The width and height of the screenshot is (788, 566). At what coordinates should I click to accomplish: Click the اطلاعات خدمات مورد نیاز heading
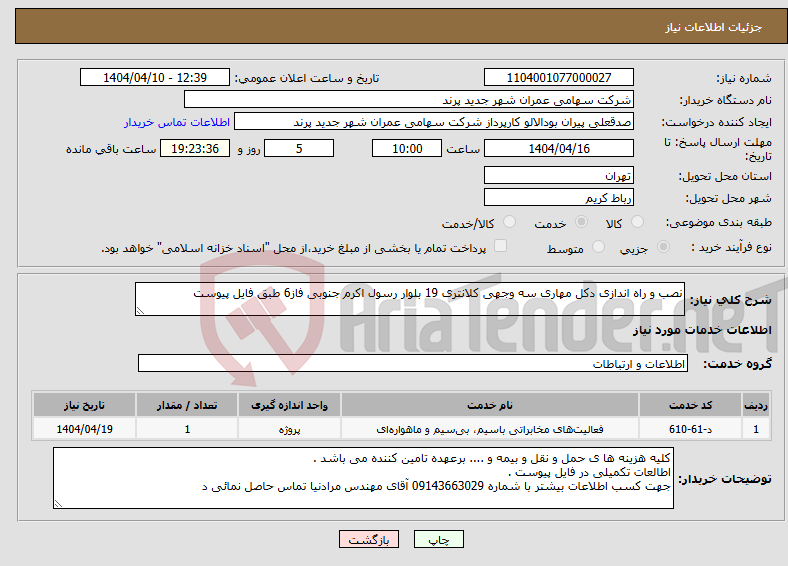coord(702,330)
